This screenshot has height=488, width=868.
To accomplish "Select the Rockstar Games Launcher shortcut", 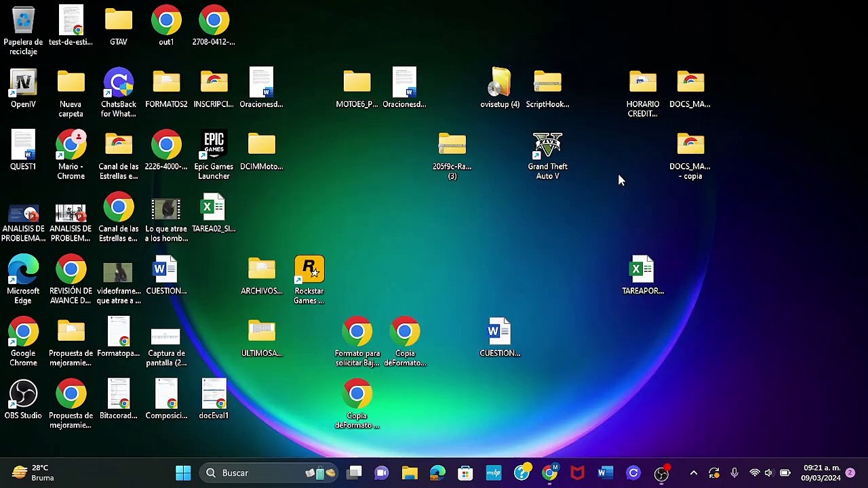I will 309,281.
